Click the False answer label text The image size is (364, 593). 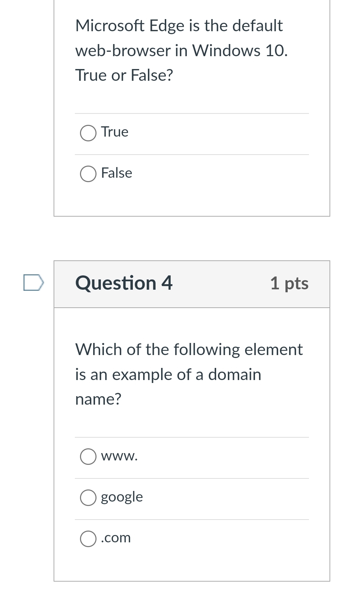117,173
